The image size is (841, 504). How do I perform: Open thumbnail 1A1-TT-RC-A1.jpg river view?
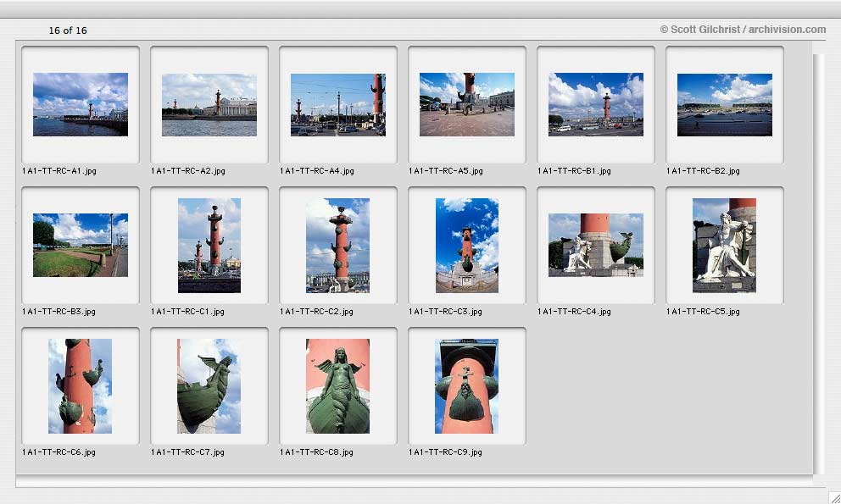[81, 104]
